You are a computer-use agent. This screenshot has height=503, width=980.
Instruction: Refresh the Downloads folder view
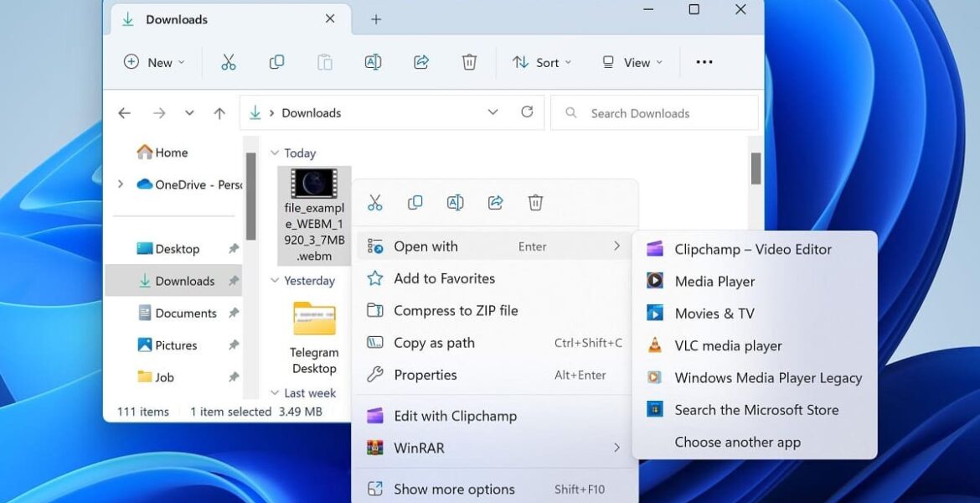coord(527,112)
